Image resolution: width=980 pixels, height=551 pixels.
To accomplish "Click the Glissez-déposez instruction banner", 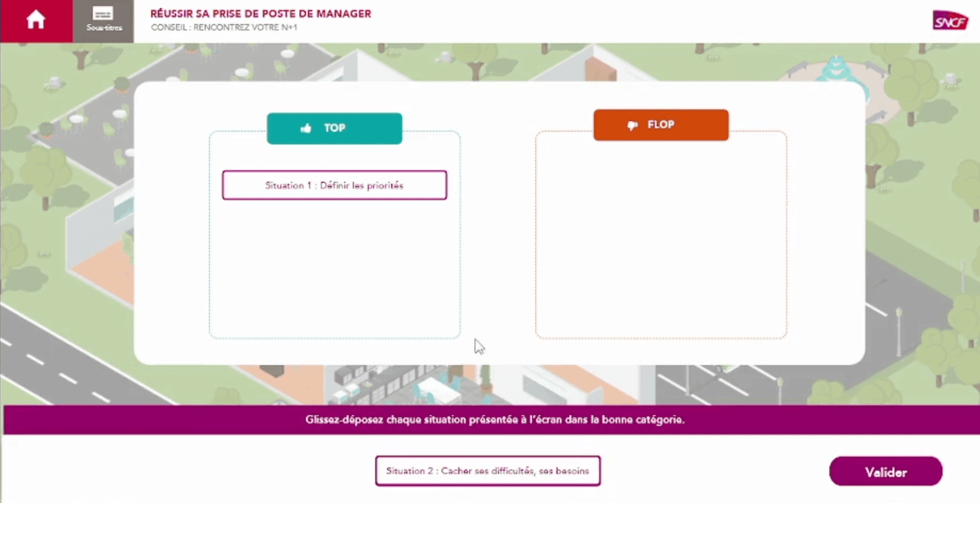I will click(494, 420).
